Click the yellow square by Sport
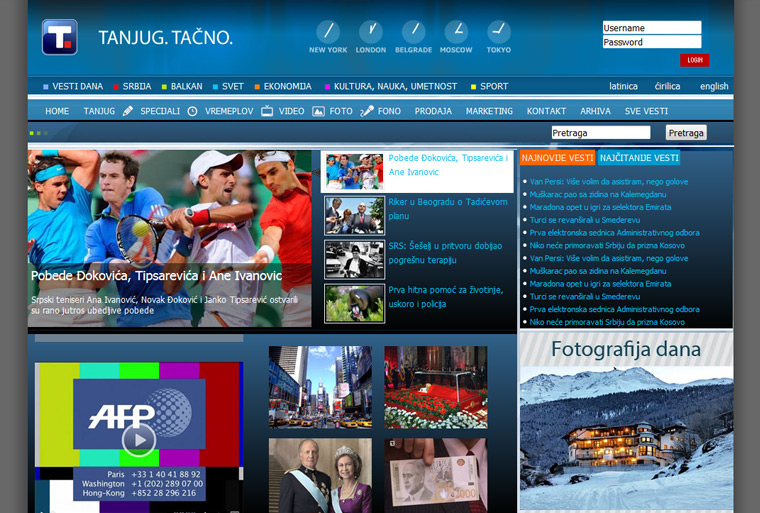 click(474, 87)
